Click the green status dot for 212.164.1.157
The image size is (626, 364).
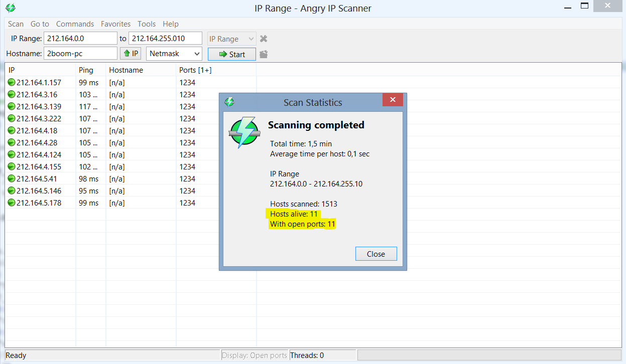[x=12, y=82]
